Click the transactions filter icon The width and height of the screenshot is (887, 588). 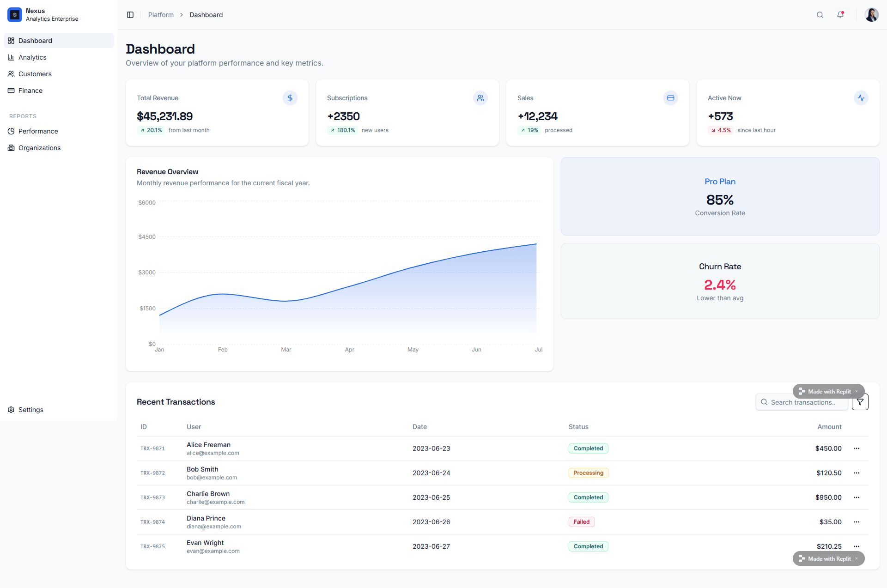point(860,402)
